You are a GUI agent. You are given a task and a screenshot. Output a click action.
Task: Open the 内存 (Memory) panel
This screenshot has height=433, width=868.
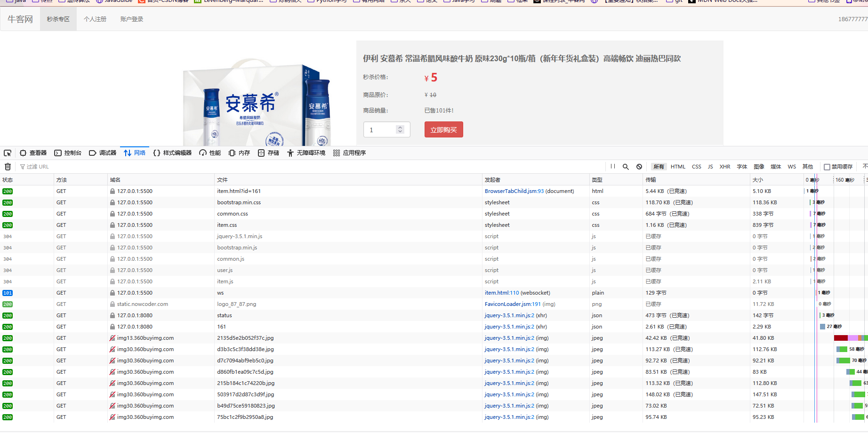coord(239,153)
